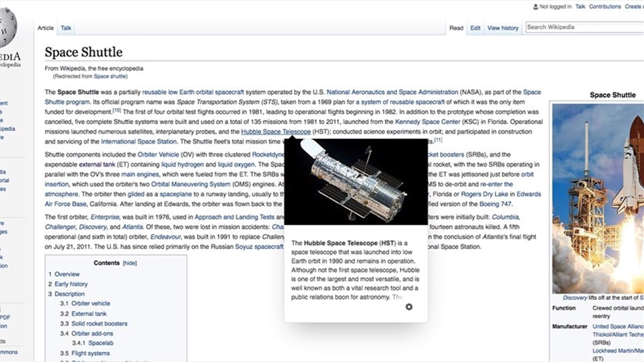Open the Discovery link in the image caption

tap(575, 298)
